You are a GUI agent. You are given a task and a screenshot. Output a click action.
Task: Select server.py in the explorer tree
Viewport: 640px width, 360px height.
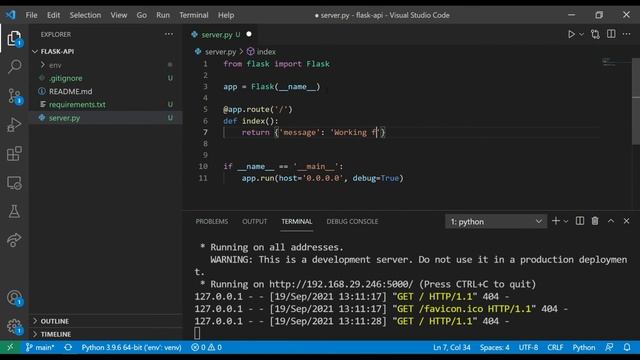(x=106, y=118)
